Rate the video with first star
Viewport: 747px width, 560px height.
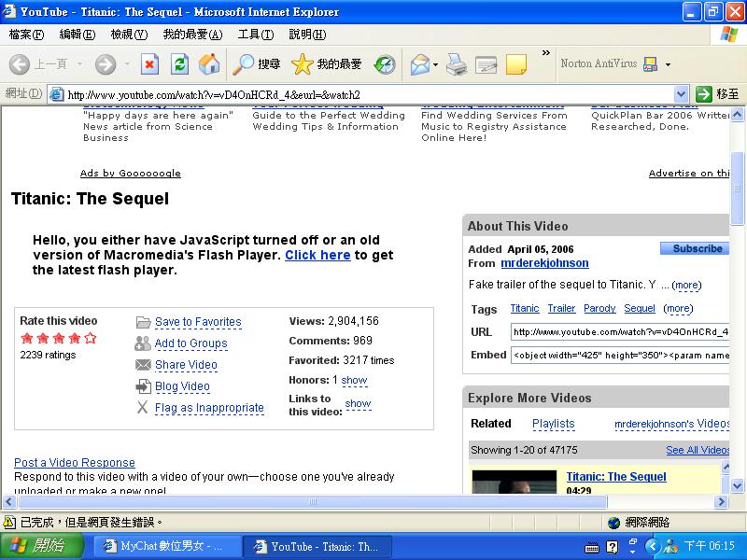pos(27,338)
